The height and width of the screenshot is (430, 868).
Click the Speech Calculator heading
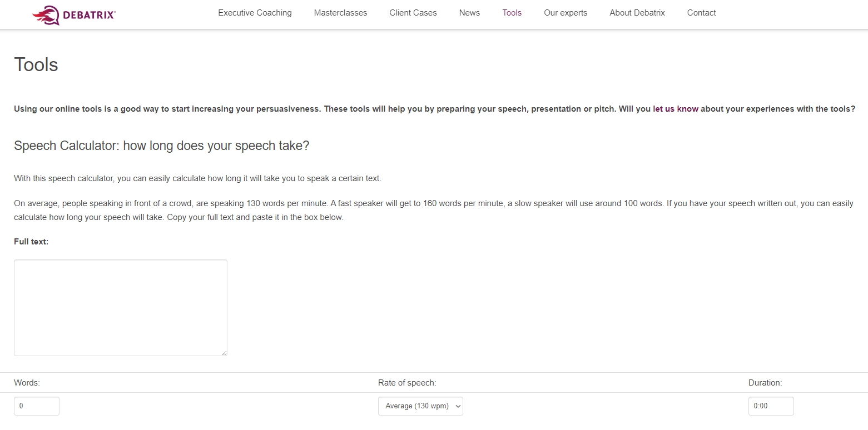click(161, 146)
